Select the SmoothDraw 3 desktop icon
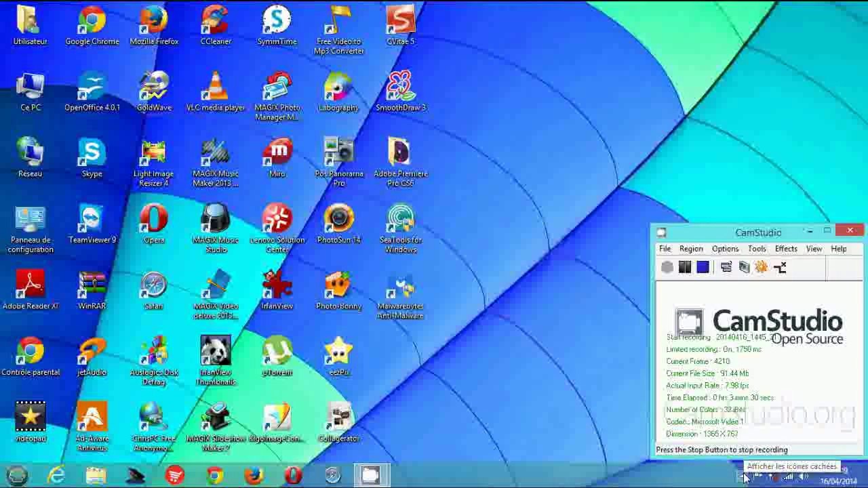This screenshot has height=488, width=868. pyautogui.click(x=401, y=92)
